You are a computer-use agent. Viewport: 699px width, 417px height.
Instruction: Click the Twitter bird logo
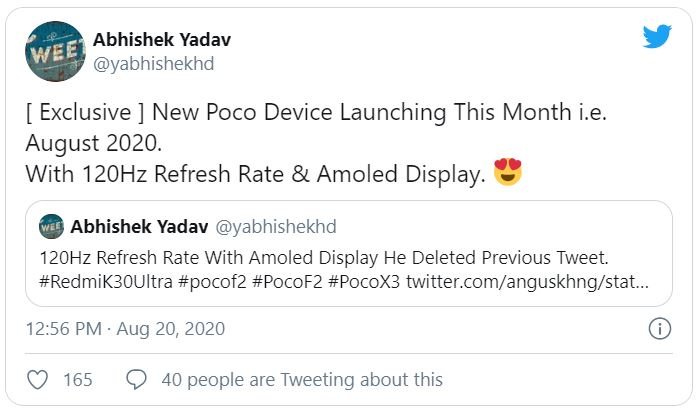tap(657, 36)
